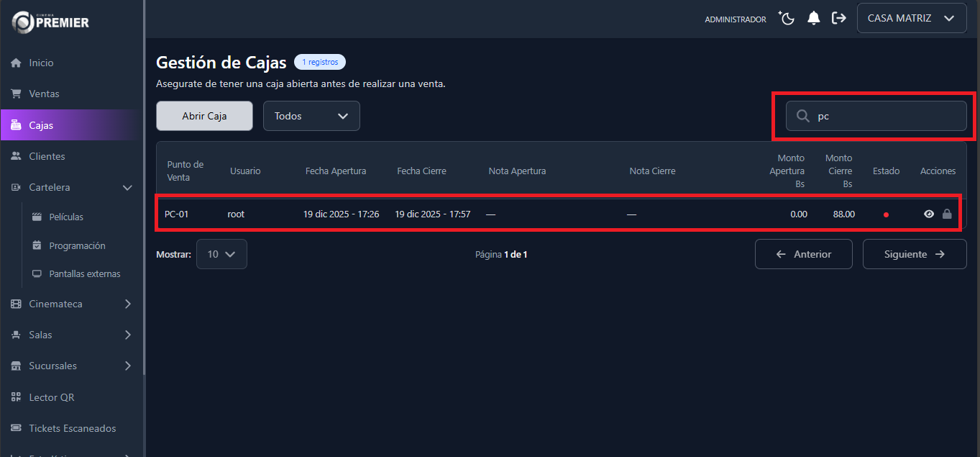
Task: Focus the search field containing pc
Action: click(887, 116)
